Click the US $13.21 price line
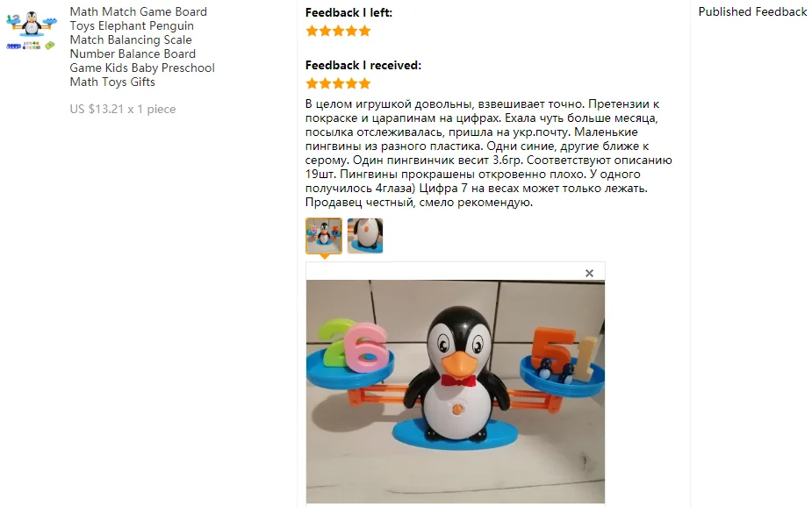Screen dimensions: 812x507 coord(123,109)
